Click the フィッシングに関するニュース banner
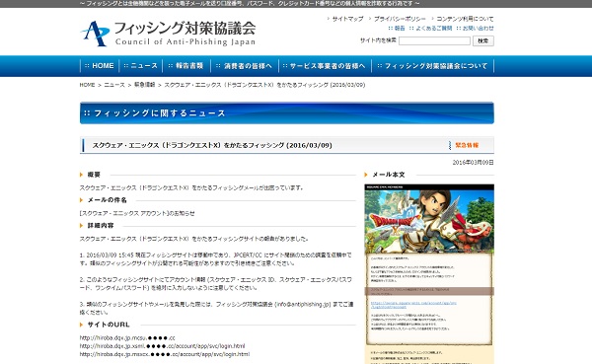Screen dimensions: 592x364 (287, 112)
